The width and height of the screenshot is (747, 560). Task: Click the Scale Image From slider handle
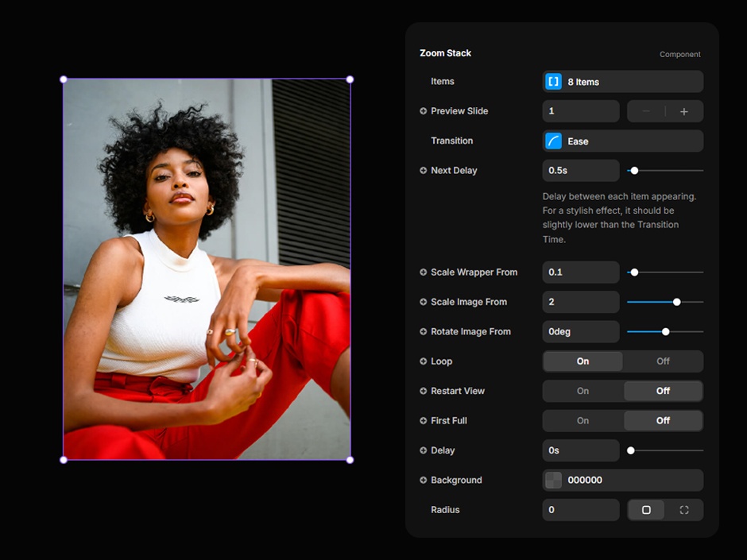677,302
